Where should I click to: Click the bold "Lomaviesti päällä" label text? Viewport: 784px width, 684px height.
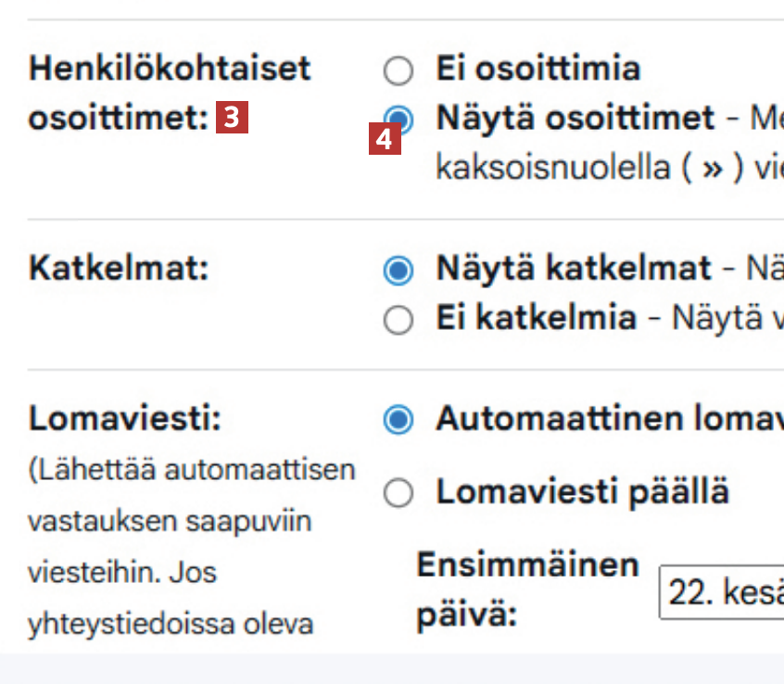click(x=582, y=492)
